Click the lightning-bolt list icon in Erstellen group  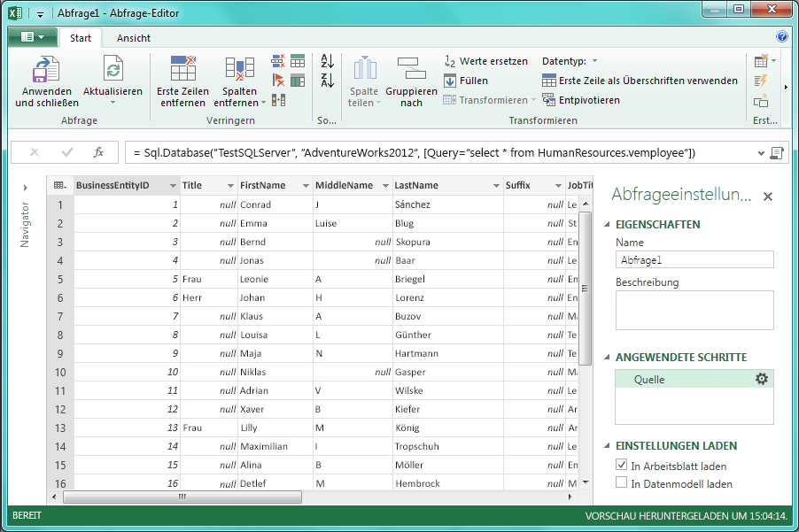[761, 81]
